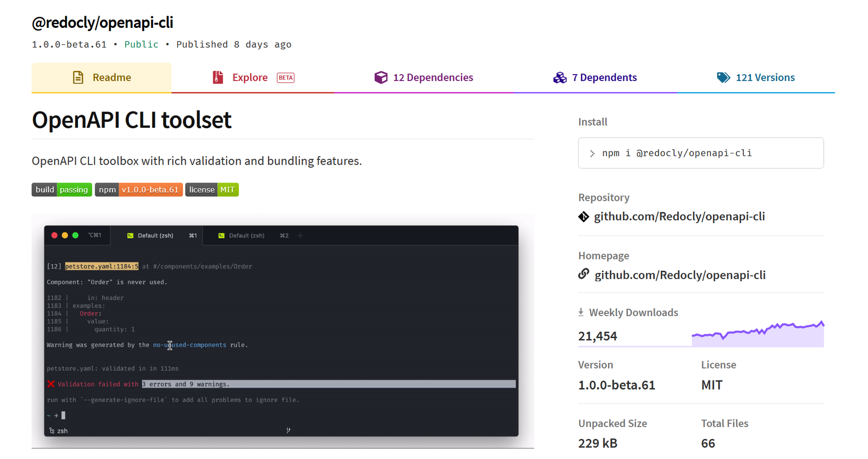Open the Repository github.com/Redocly/openapi-cli link
This screenshot has width=868, height=459.
(679, 216)
